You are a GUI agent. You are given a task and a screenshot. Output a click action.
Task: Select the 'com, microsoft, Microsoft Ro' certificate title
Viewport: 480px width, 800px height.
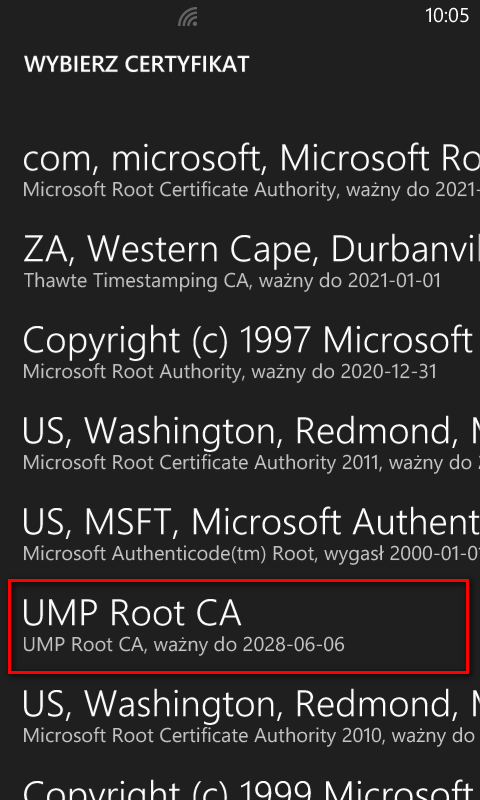tap(251, 159)
